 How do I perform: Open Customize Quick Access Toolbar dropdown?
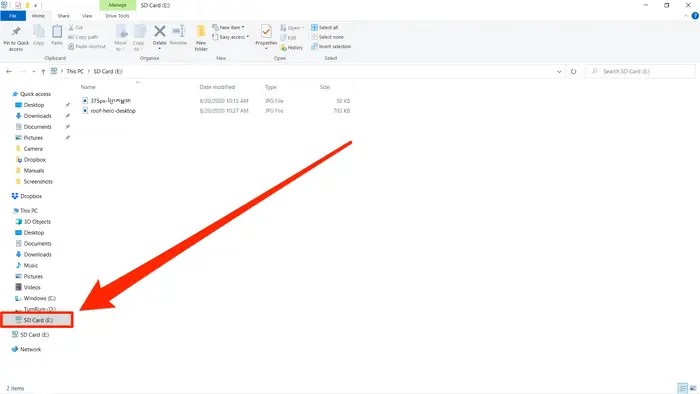(x=35, y=5)
